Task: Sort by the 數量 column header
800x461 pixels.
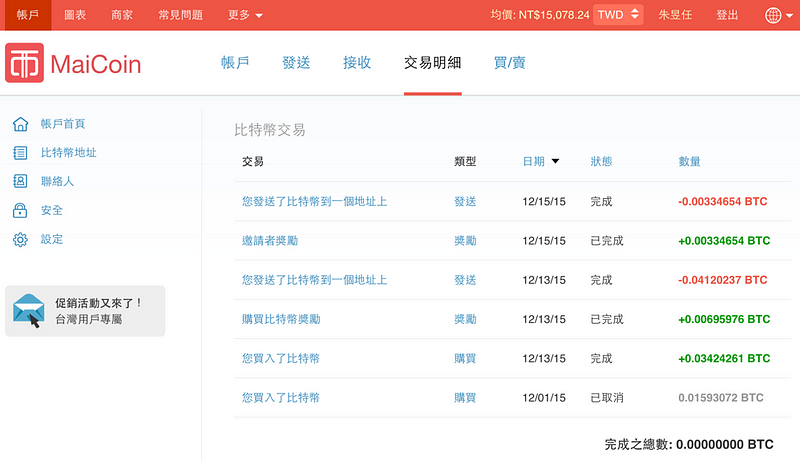Action: 689,161
